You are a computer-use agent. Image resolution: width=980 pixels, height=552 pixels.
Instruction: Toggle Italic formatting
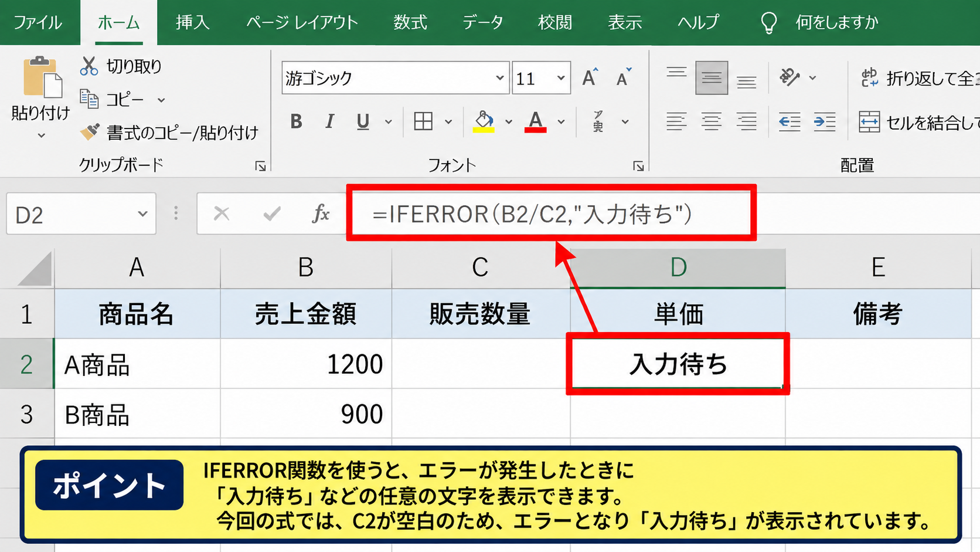tap(330, 121)
